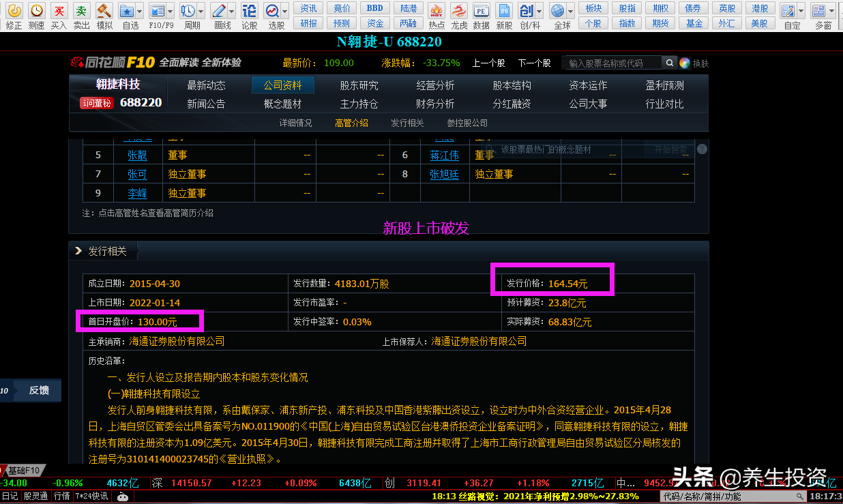
Task: Open the 财务分析 tab
Action: click(x=435, y=104)
